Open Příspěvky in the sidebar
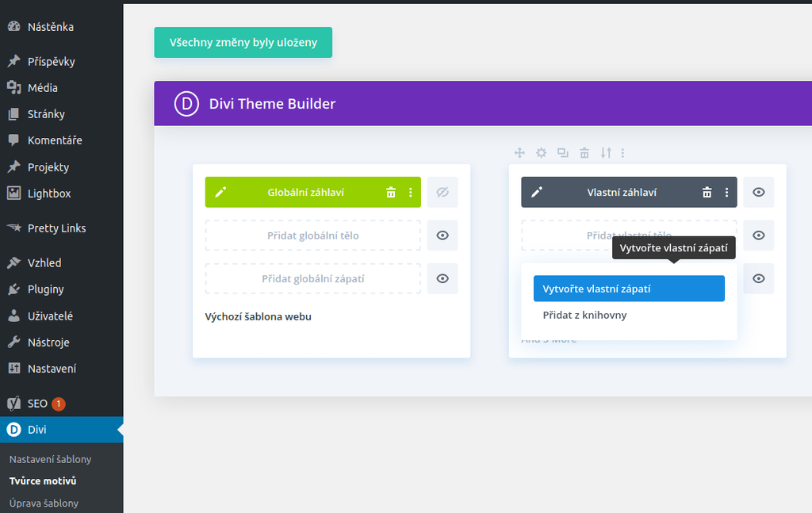 [x=52, y=62]
